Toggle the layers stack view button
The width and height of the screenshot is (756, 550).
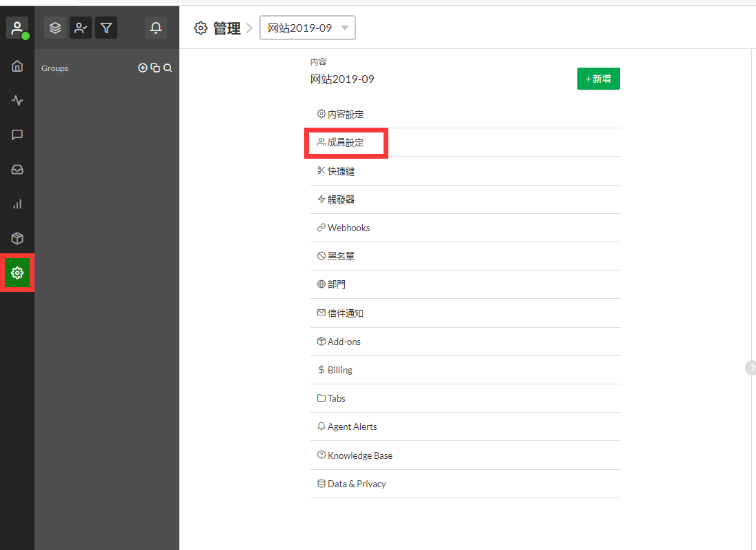tap(55, 28)
